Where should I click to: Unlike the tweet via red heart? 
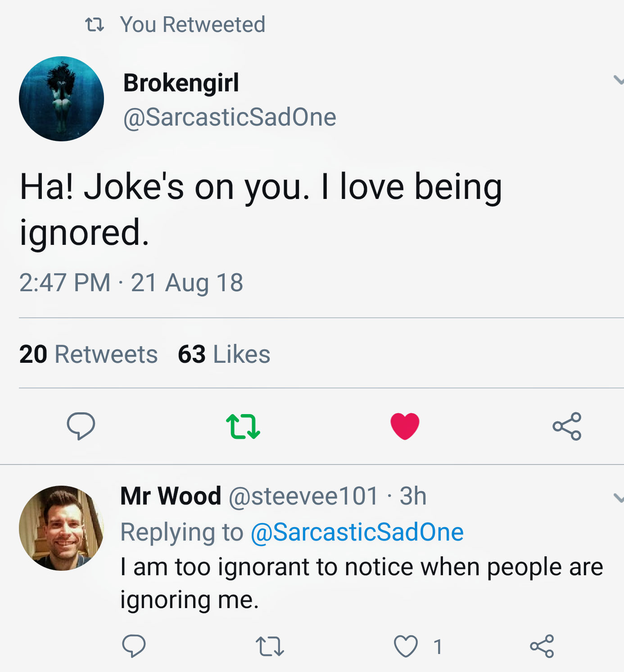[x=405, y=426]
